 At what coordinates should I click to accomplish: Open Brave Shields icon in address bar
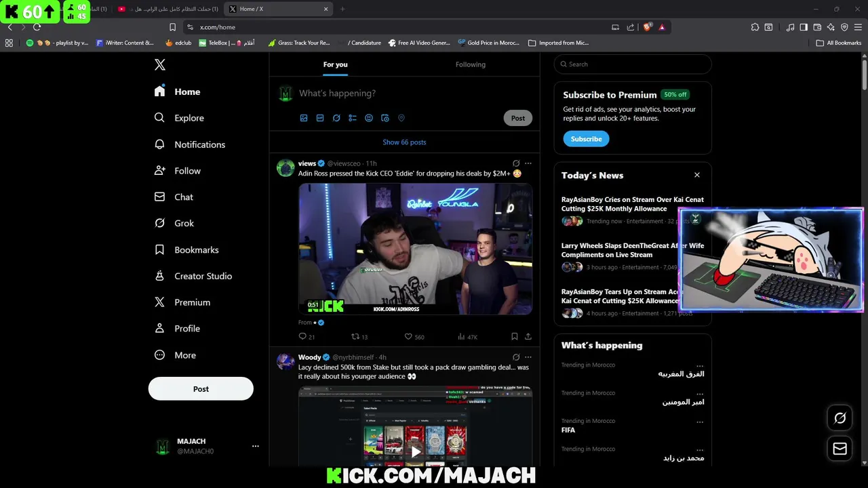click(648, 27)
